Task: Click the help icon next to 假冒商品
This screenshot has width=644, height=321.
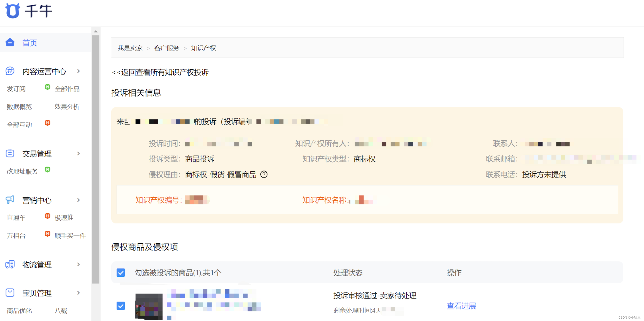Action: 264,174
